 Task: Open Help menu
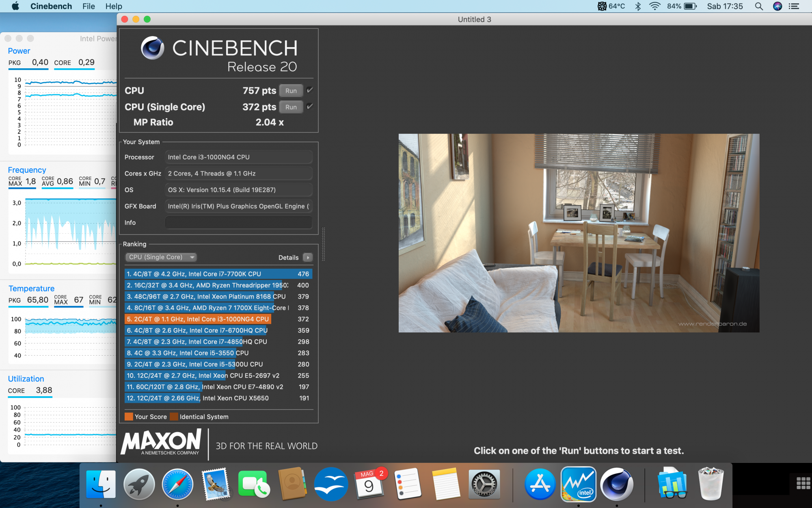[x=114, y=6]
